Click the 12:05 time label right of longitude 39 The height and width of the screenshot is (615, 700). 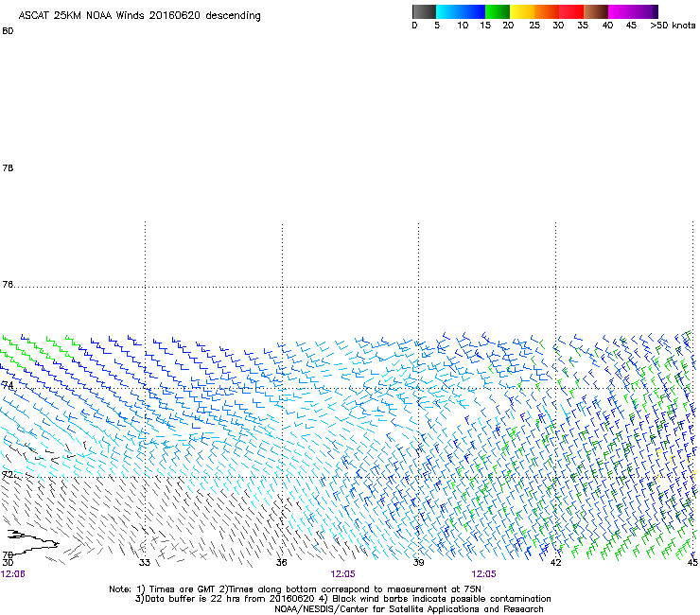pos(483,574)
